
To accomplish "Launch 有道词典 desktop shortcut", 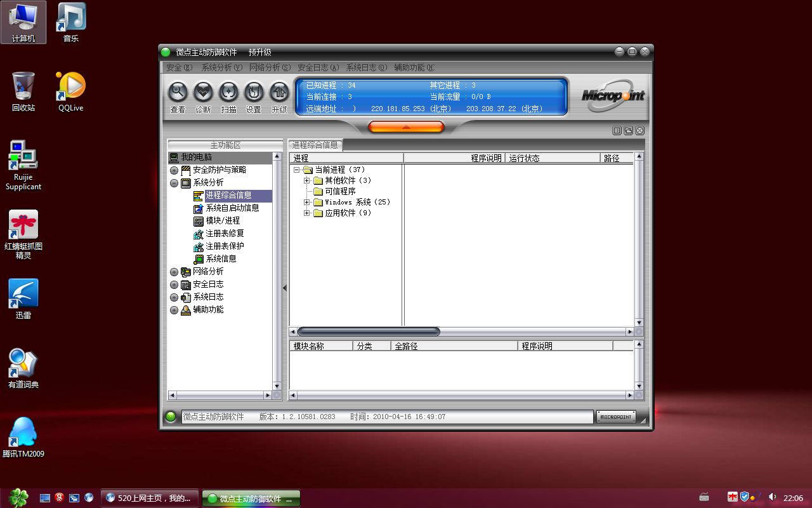I will [23, 368].
